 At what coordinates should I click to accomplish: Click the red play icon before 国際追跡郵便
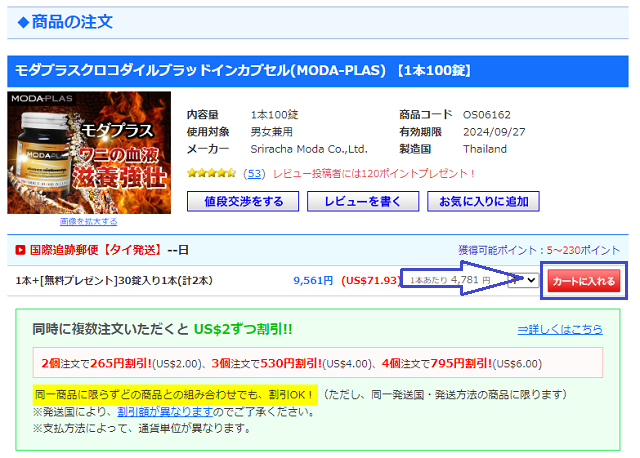(20, 250)
